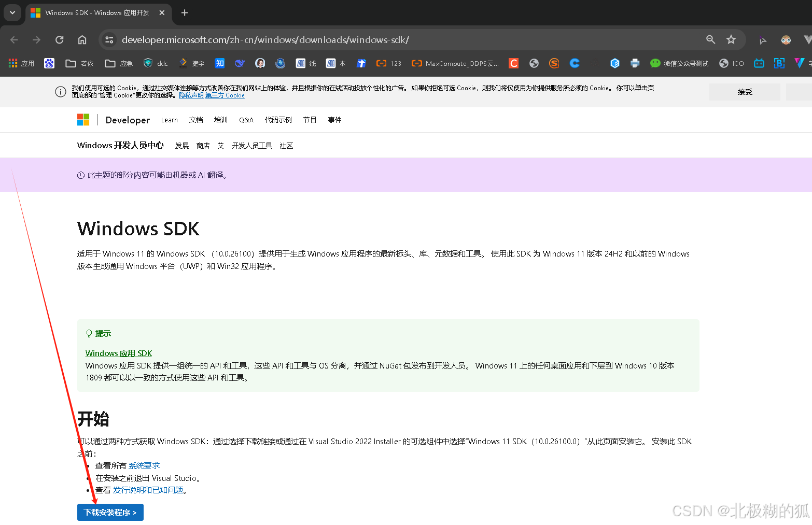Click the address bar URL
Image resolution: width=812 pixels, height=525 pixels.
[265, 39]
